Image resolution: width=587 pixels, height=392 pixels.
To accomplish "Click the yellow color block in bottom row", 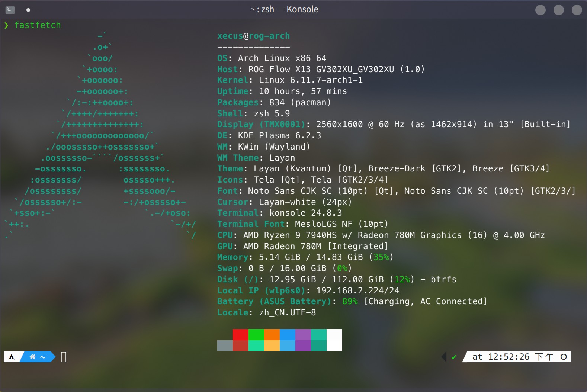I will click(x=272, y=346).
